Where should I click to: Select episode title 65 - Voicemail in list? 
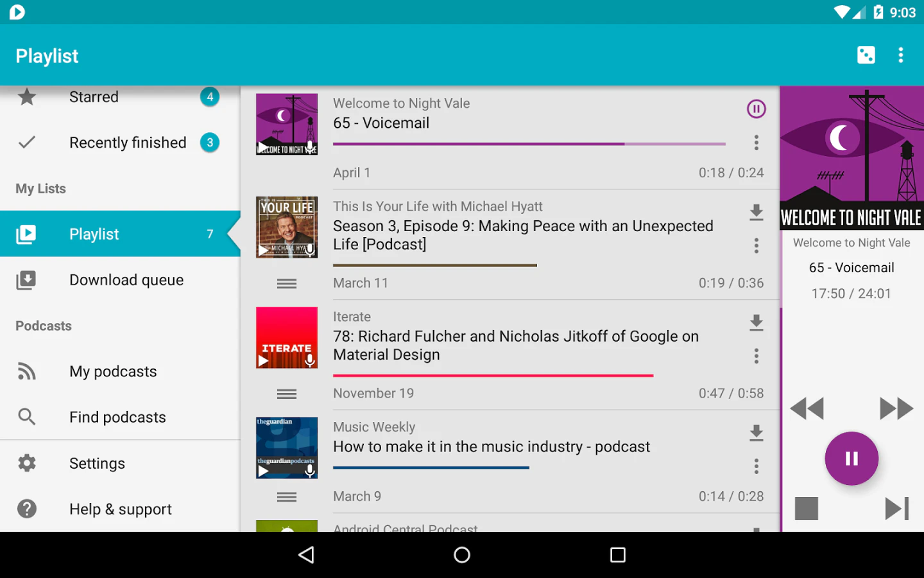click(381, 123)
